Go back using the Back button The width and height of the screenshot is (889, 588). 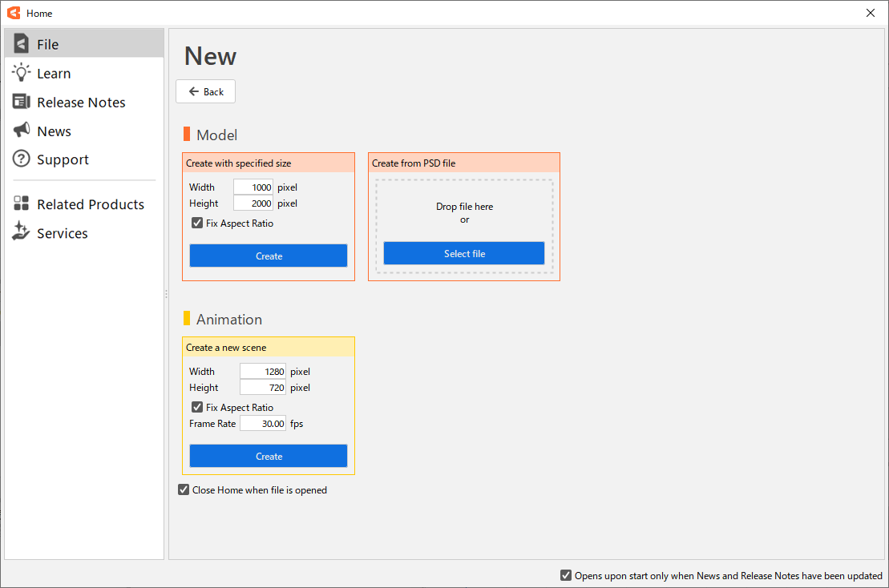(205, 91)
